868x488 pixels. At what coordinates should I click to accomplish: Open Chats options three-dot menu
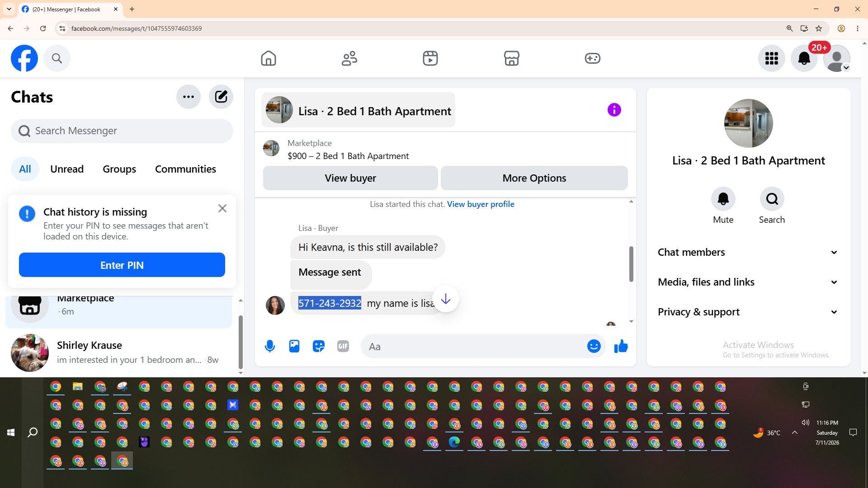[x=189, y=97]
